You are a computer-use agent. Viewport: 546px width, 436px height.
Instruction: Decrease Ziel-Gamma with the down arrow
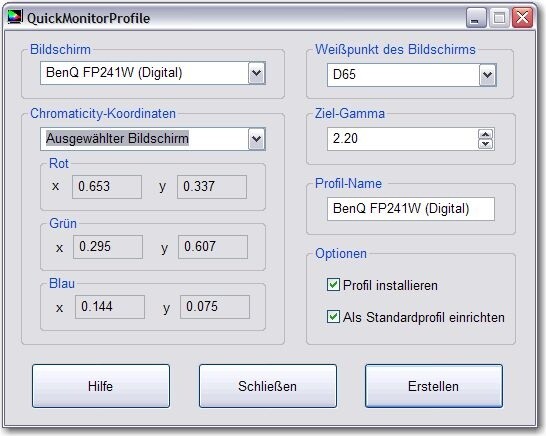[486, 144]
